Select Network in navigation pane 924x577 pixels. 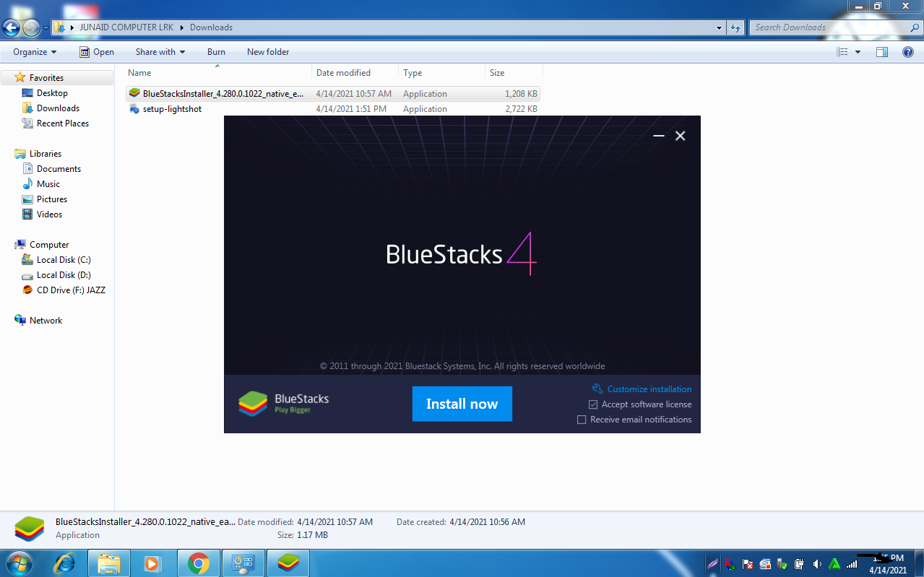46,321
